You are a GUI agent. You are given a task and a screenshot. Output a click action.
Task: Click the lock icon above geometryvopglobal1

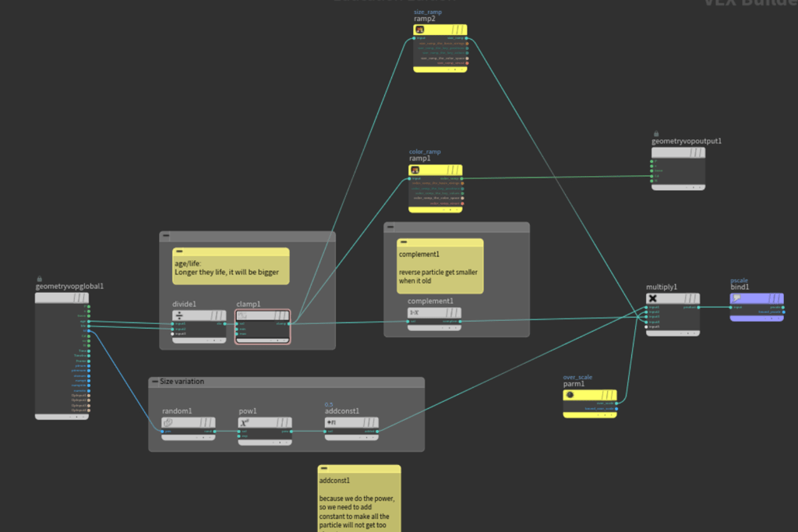pyautogui.click(x=39, y=279)
